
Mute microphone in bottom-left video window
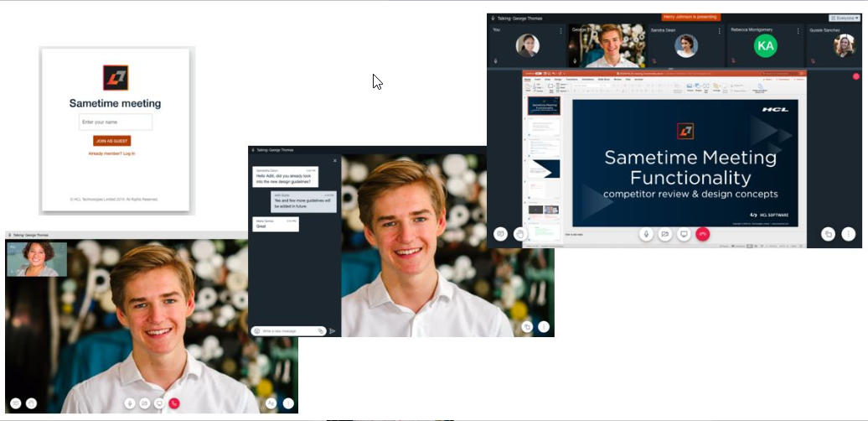coord(130,403)
